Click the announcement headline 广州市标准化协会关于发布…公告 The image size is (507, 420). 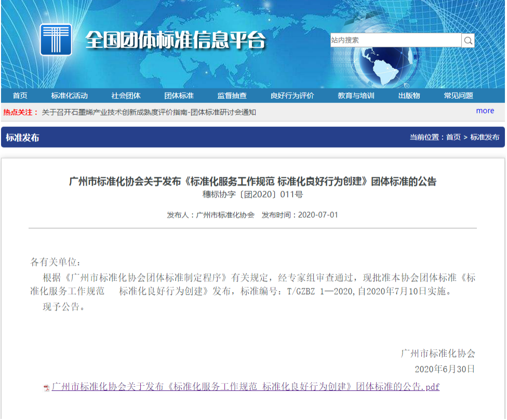pyautogui.click(x=253, y=181)
